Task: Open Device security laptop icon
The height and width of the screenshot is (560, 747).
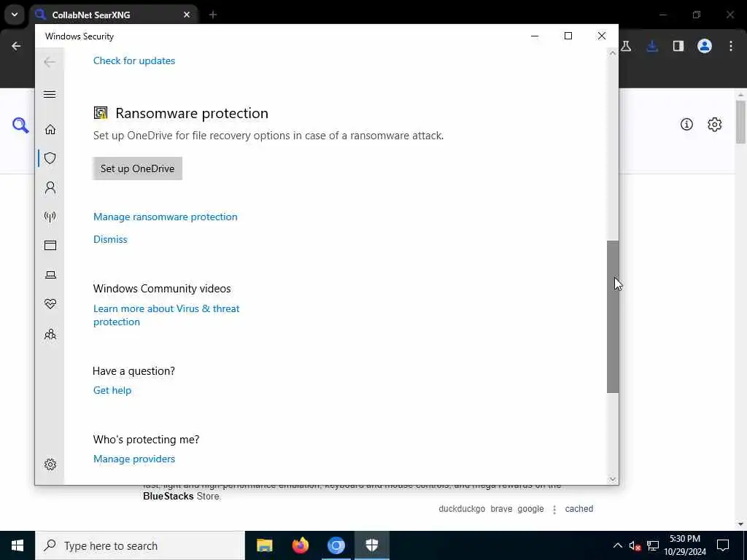Action: point(50,275)
